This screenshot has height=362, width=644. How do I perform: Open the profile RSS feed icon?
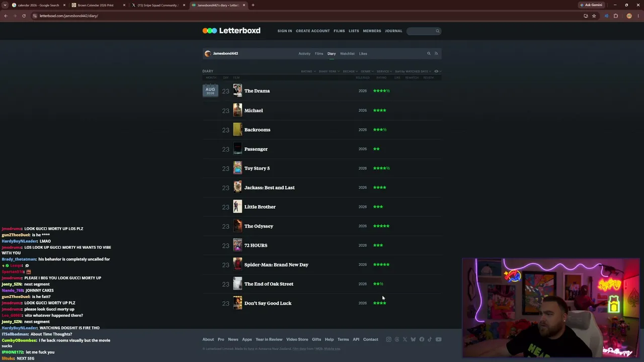point(436,53)
